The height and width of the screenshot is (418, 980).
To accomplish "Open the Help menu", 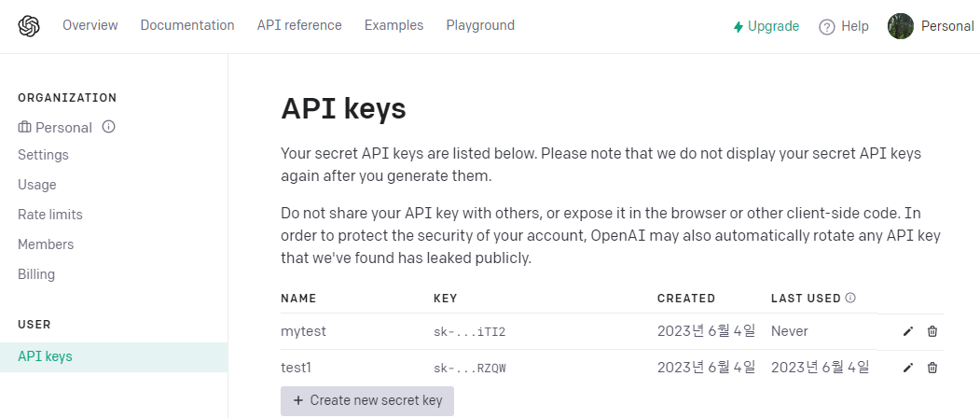I will pos(844,26).
